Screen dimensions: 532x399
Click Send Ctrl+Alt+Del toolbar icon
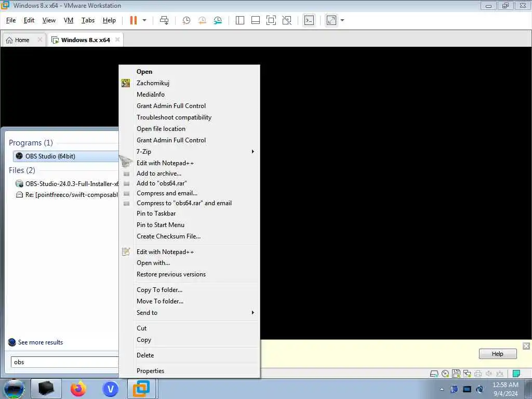pos(164,20)
